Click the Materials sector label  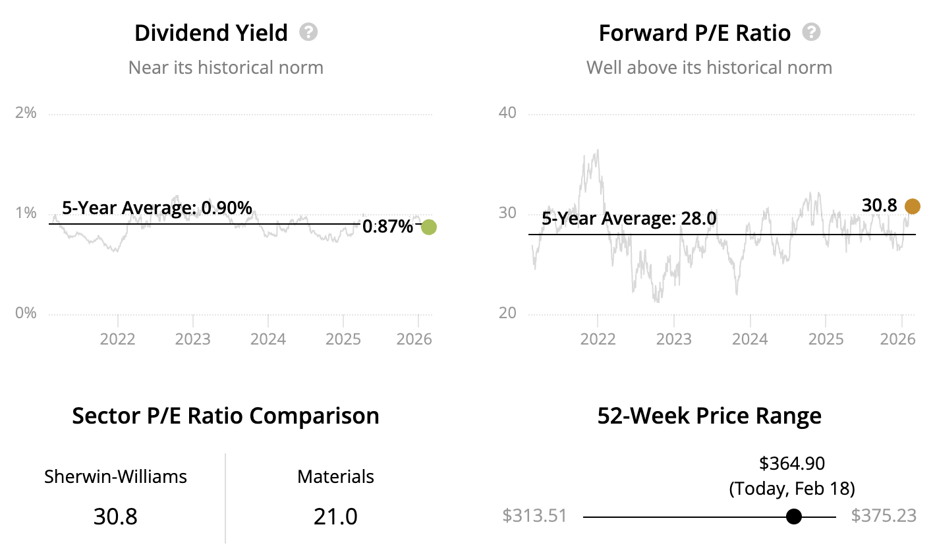[x=335, y=477]
